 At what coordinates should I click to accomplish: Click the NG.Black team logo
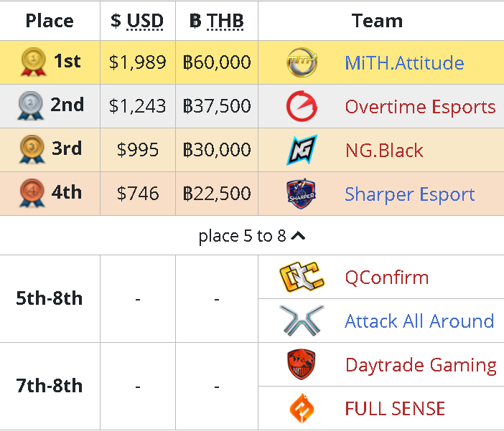point(302,150)
